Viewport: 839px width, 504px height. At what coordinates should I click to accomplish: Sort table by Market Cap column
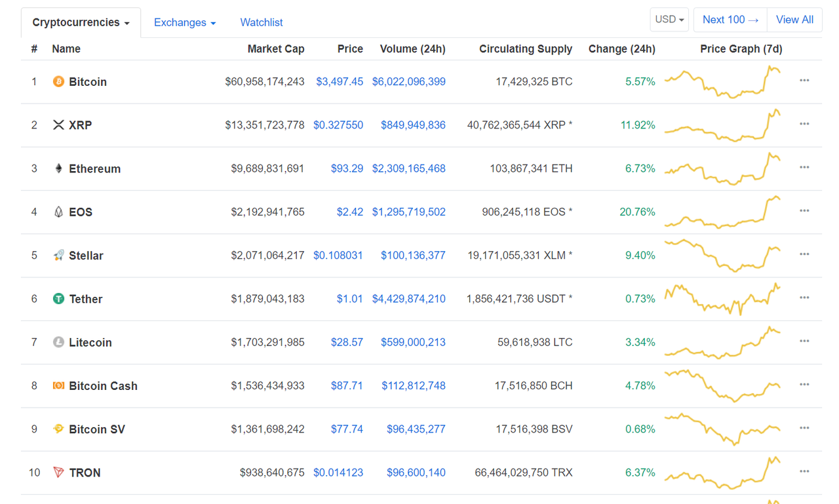pyautogui.click(x=276, y=49)
